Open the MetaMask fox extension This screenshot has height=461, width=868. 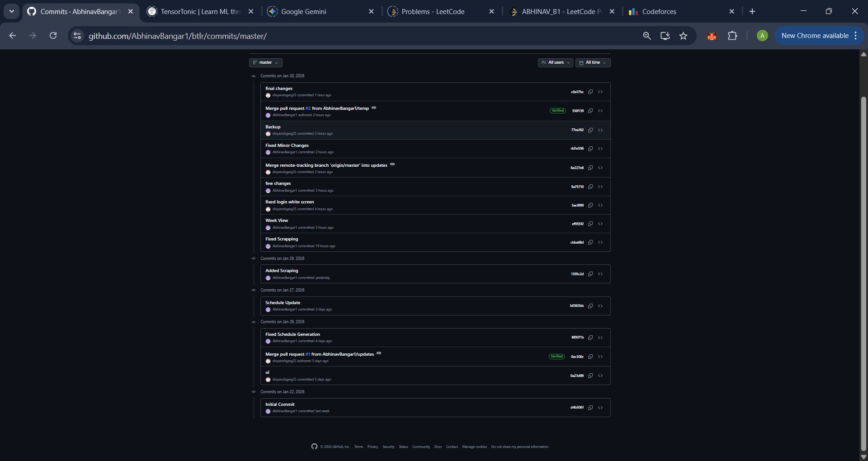[x=712, y=36]
